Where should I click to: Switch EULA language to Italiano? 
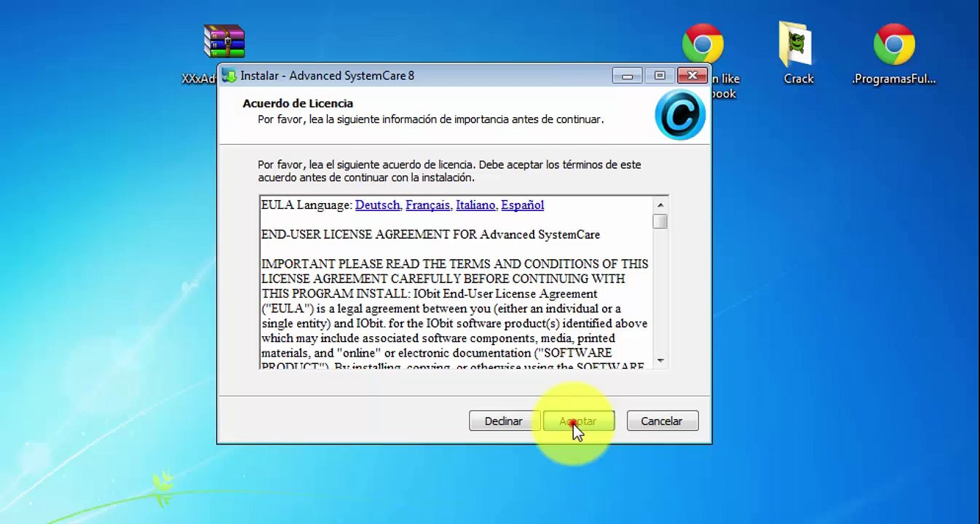coord(475,205)
